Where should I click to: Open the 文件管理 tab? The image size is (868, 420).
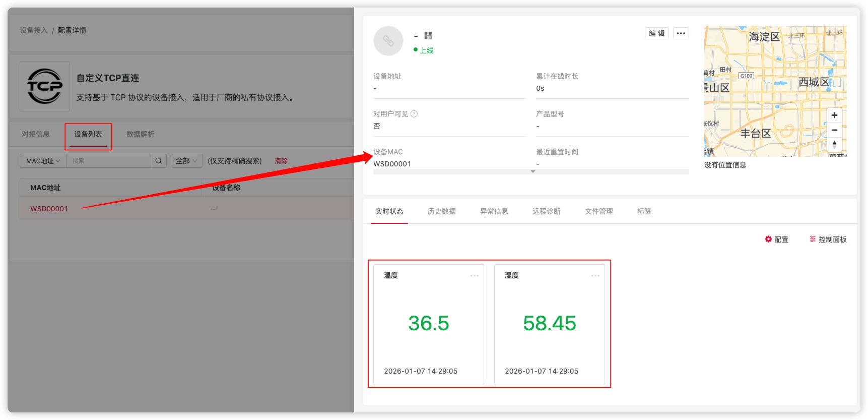(x=599, y=211)
